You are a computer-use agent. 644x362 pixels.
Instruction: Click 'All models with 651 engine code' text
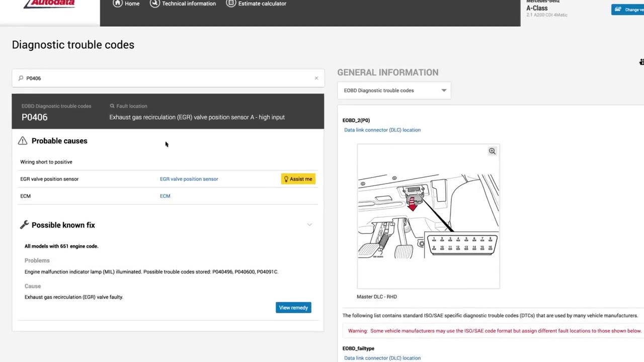pos(61,246)
